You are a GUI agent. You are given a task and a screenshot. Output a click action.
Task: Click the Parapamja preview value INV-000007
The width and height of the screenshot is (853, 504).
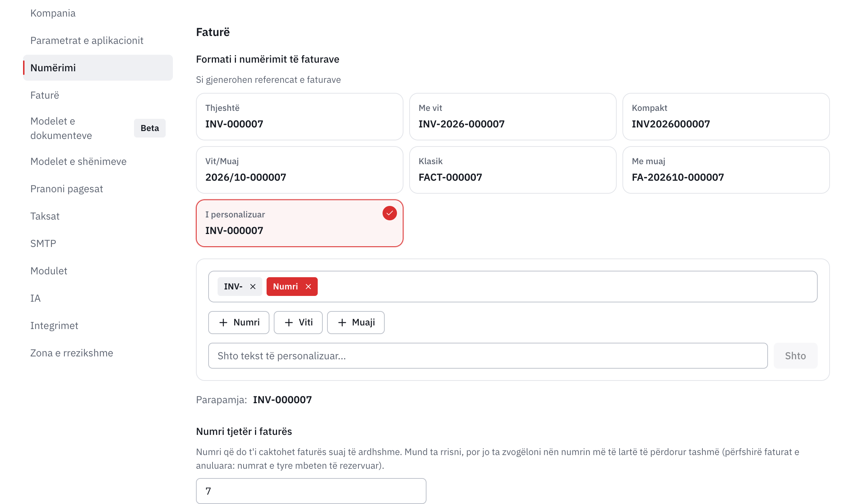click(282, 400)
